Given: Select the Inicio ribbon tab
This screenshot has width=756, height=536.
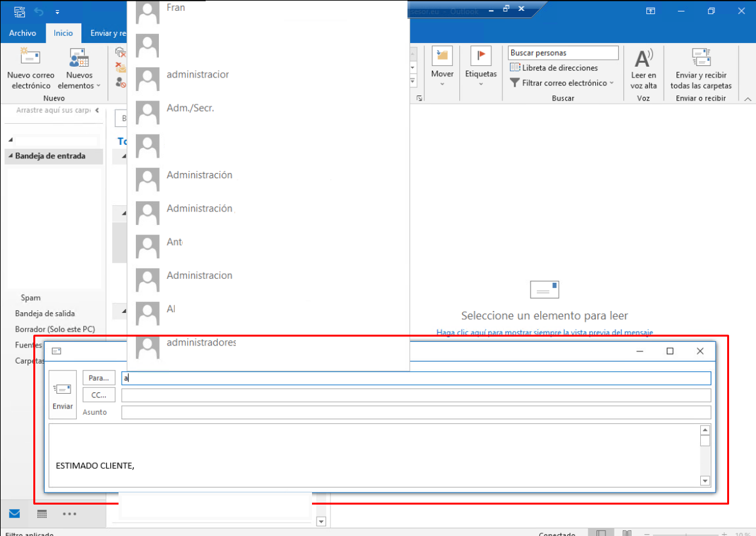Looking at the screenshot, I should (63, 33).
